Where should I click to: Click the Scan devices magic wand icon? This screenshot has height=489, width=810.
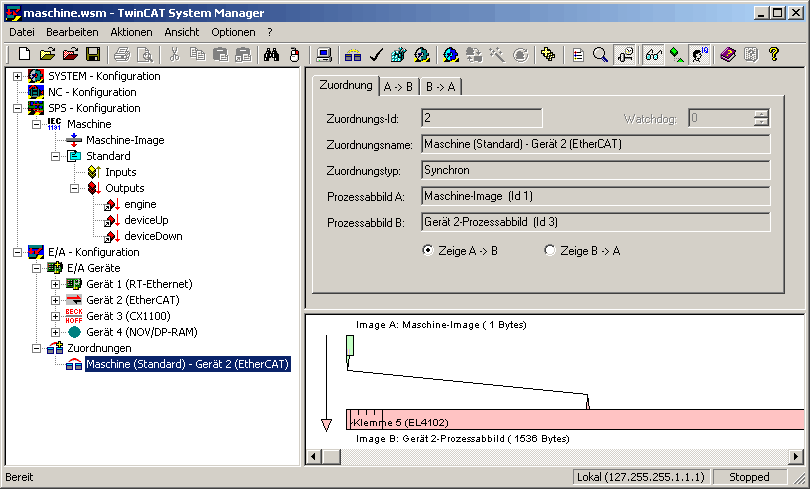pos(497,54)
